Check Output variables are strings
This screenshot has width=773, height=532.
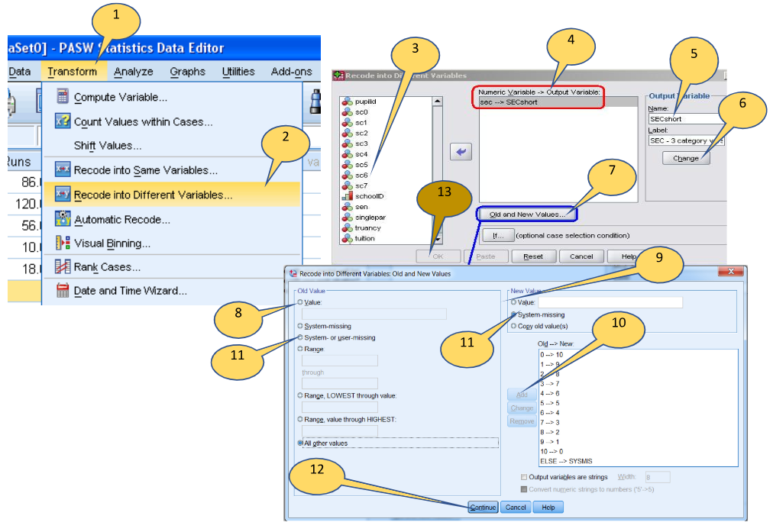[524, 477]
